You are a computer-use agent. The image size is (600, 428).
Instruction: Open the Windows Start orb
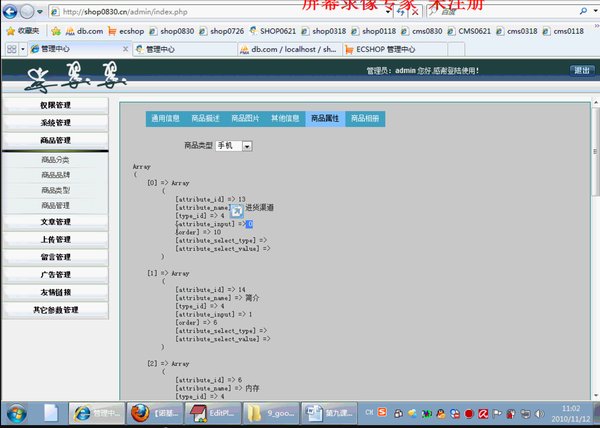[16, 414]
